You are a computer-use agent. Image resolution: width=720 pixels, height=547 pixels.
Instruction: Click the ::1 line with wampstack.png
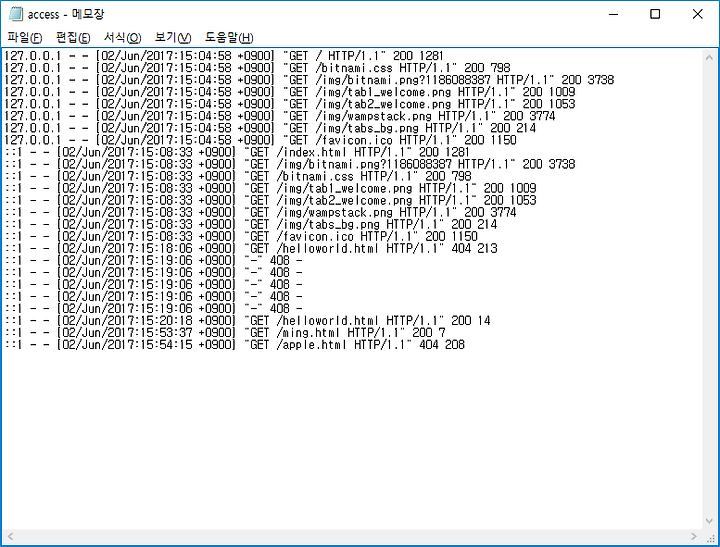click(260, 212)
